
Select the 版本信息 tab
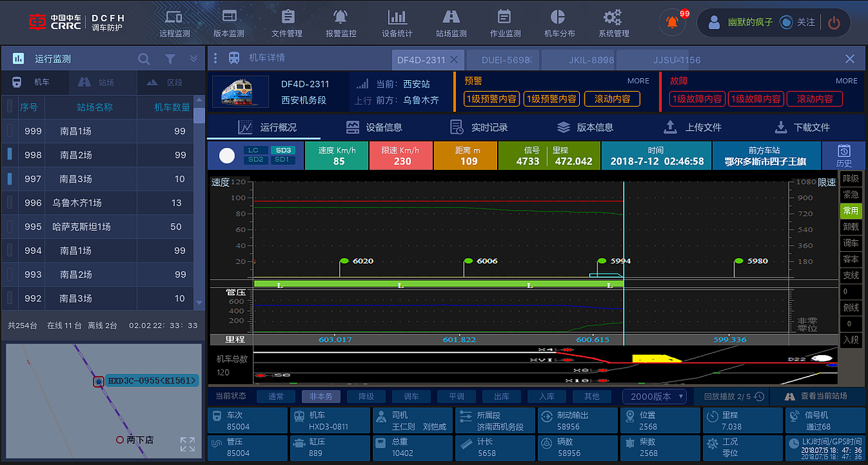point(585,127)
